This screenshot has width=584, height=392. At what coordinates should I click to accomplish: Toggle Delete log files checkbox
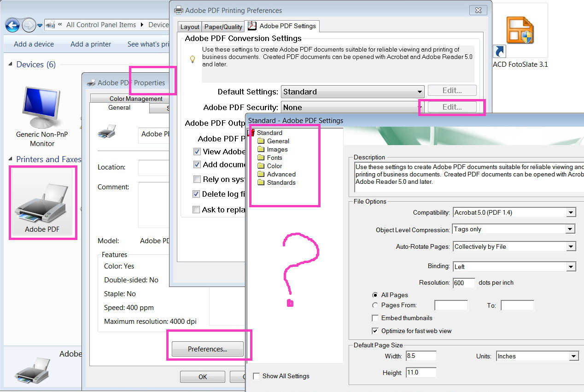pos(197,194)
